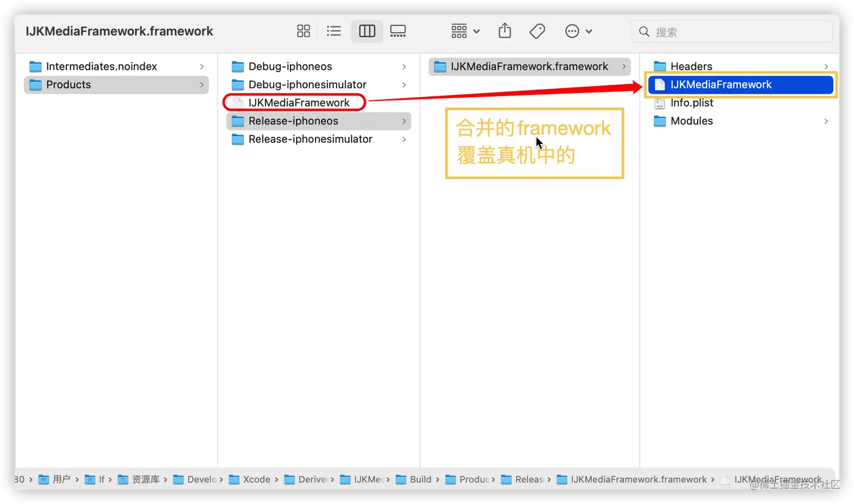
Task: Select the column view button
Action: coord(367,31)
